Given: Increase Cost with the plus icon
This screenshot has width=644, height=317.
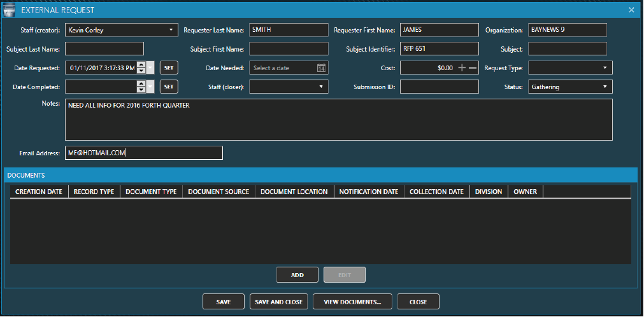Looking at the screenshot, I should tap(462, 67).
